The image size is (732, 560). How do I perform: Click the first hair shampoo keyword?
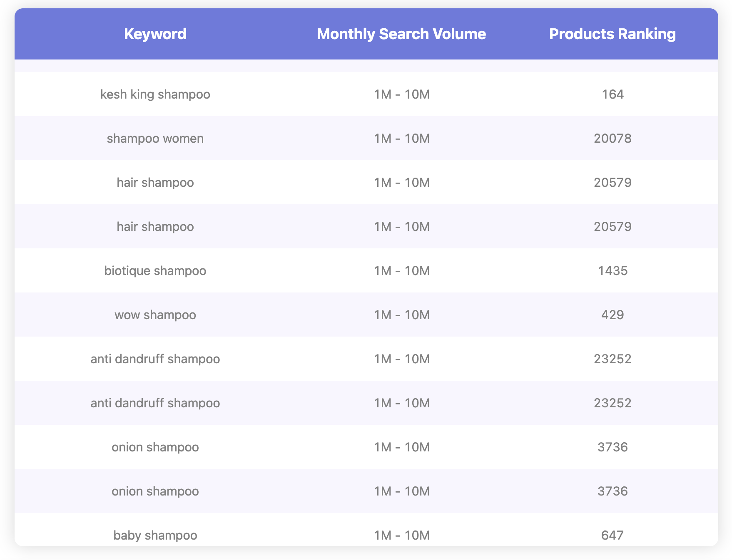tap(155, 183)
